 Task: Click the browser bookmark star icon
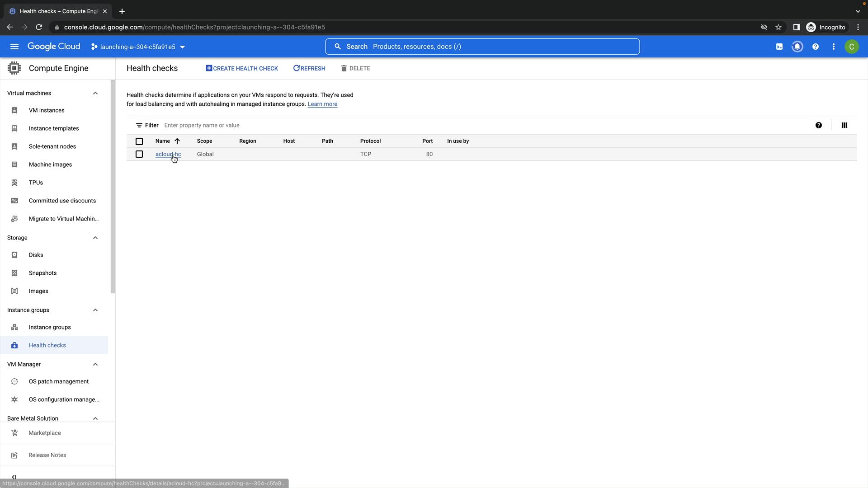tap(778, 27)
